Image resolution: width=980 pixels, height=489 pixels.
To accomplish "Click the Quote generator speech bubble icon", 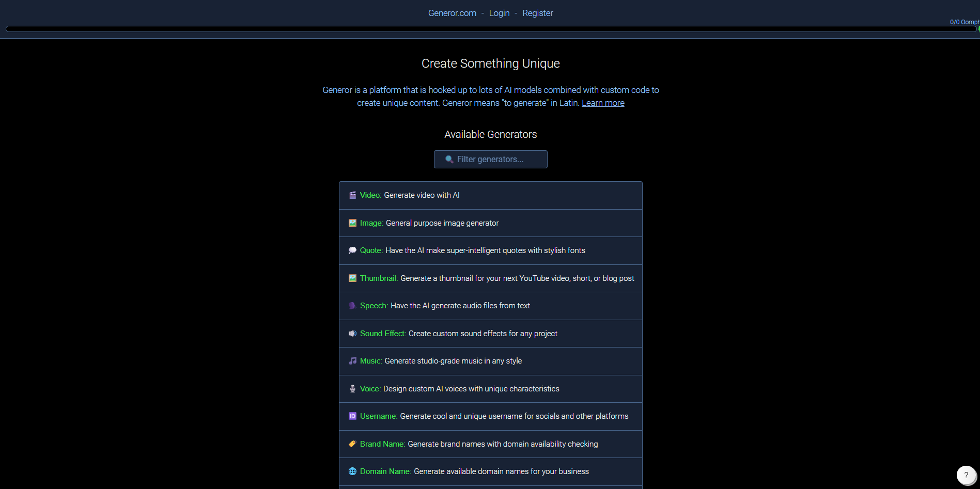I will pos(352,250).
